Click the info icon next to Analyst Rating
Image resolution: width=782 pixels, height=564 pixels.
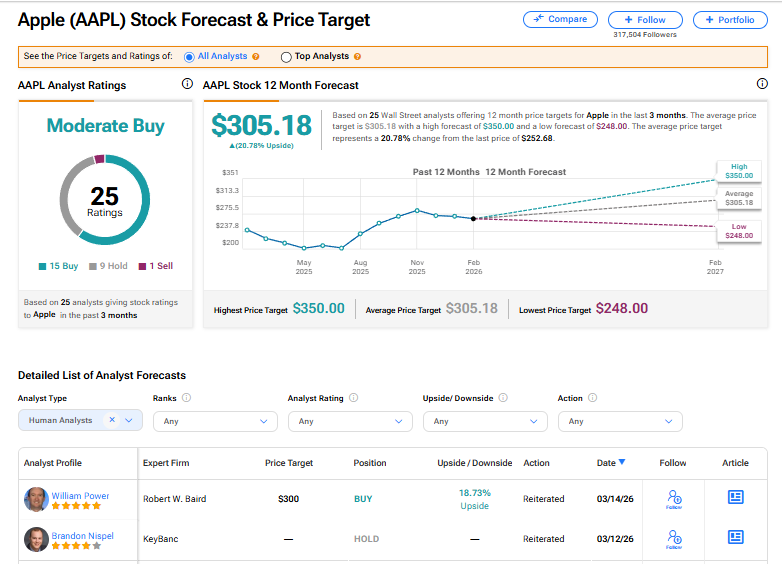(x=354, y=398)
